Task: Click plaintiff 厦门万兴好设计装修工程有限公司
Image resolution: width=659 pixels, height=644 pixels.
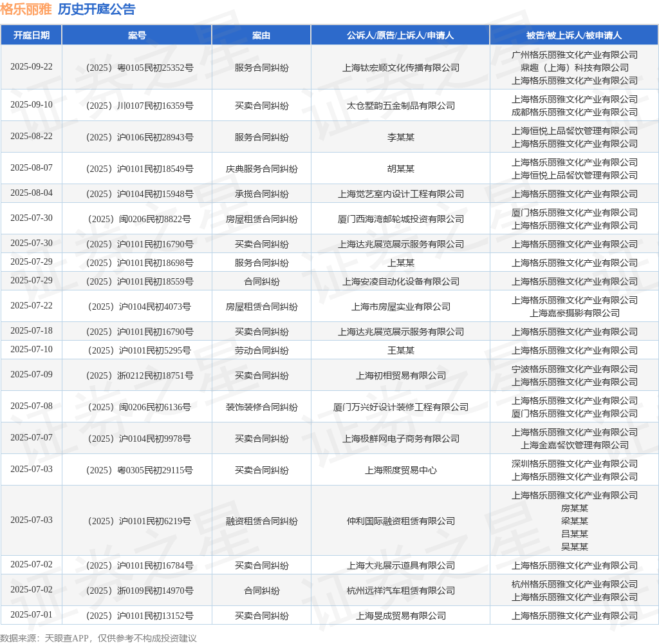Action: [x=400, y=407]
